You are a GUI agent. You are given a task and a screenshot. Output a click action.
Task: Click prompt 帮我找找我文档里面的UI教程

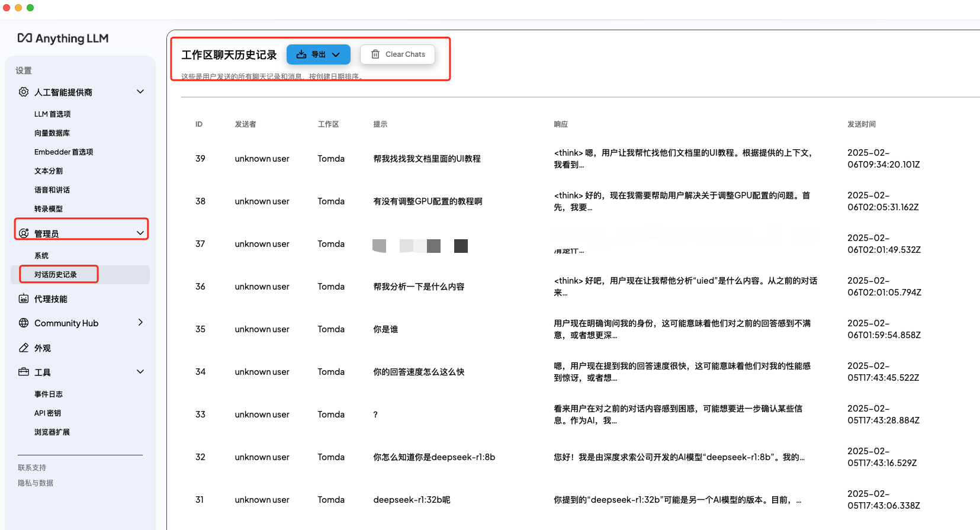[427, 159]
